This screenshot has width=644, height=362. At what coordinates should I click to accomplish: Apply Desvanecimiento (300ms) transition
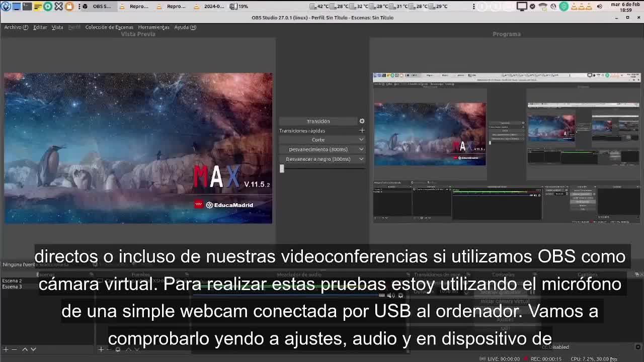[x=318, y=149]
